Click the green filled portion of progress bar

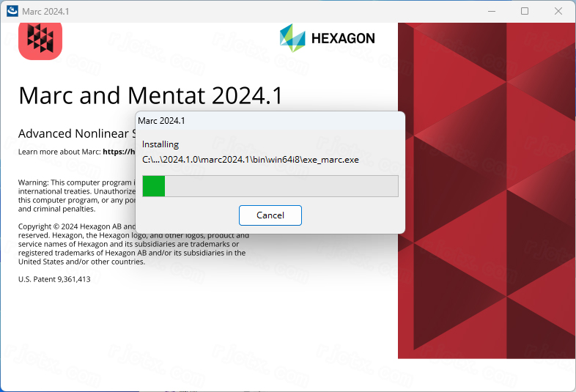coord(154,186)
